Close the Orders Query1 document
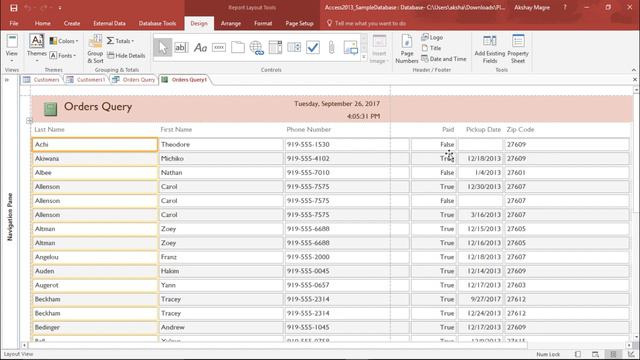This screenshot has height=360, width=640. point(635,80)
